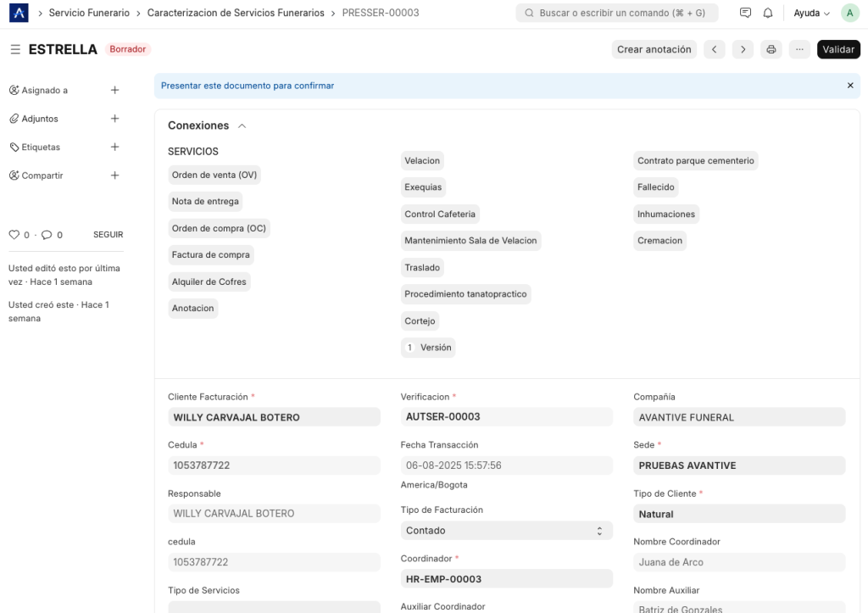The image size is (868, 613).
Task: Click the print icon in toolbar
Action: click(x=771, y=49)
